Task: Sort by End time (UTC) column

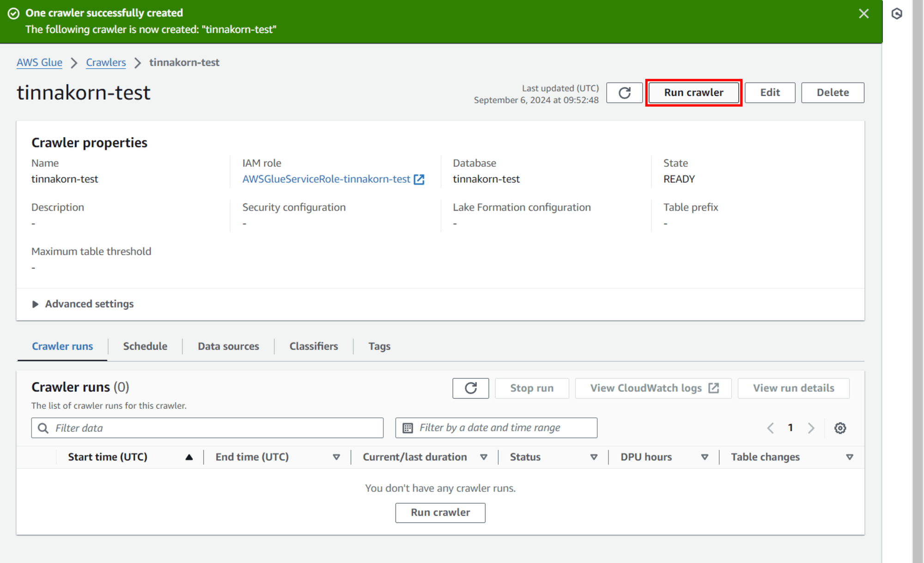Action: 336,457
